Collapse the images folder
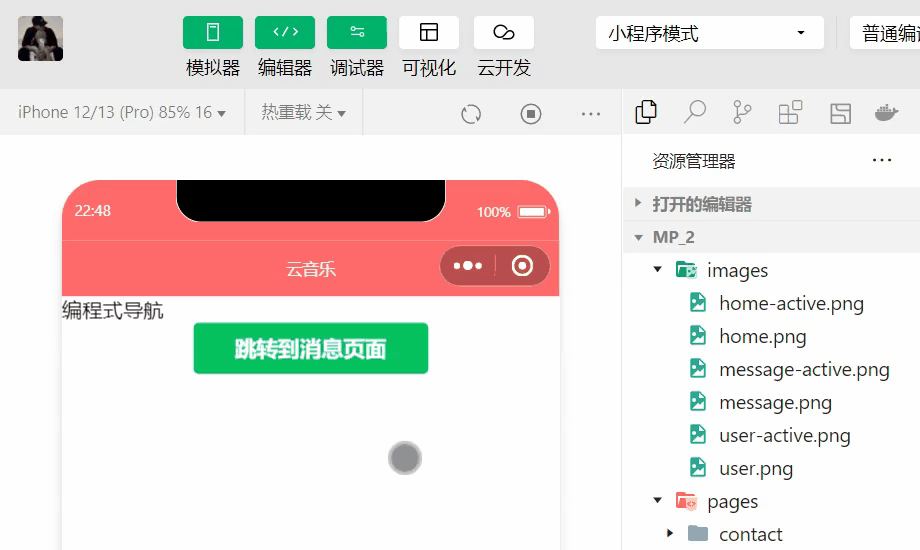The height and width of the screenshot is (550, 920). point(657,270)
